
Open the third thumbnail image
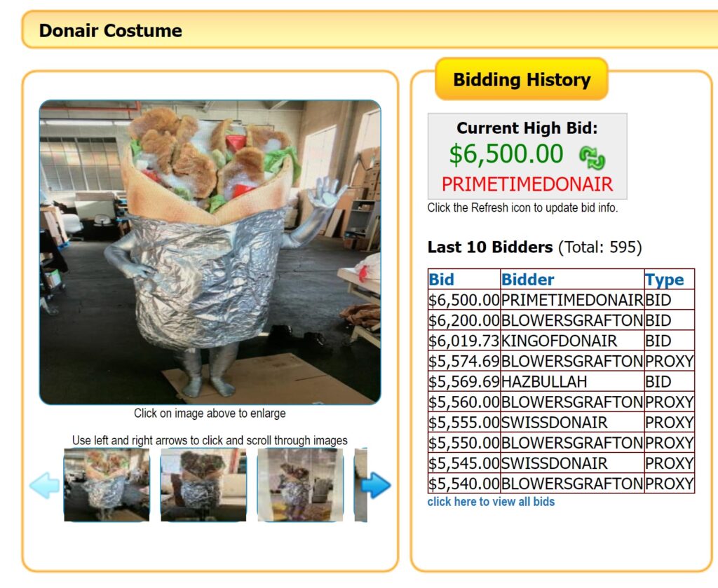point(300,485)
